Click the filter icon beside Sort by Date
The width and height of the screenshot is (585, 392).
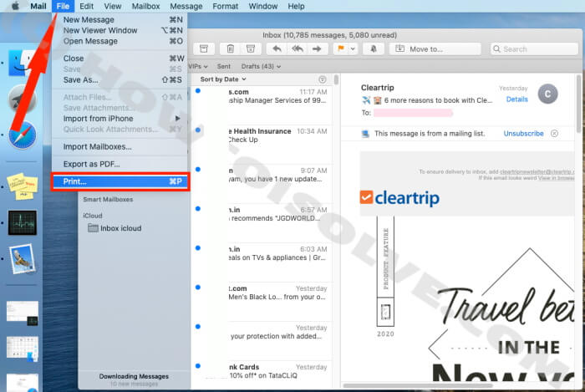pos(323,79)
